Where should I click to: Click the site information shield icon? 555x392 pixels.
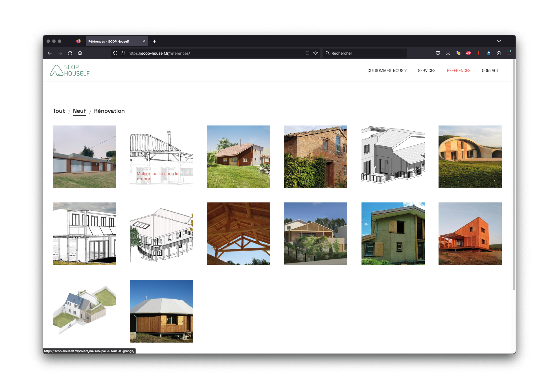115,53
